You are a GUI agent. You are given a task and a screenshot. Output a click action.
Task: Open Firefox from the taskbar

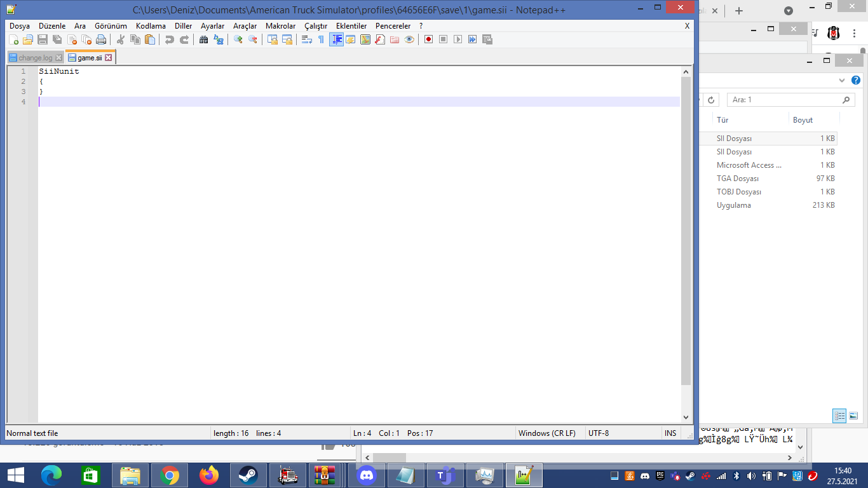point(208,475)
